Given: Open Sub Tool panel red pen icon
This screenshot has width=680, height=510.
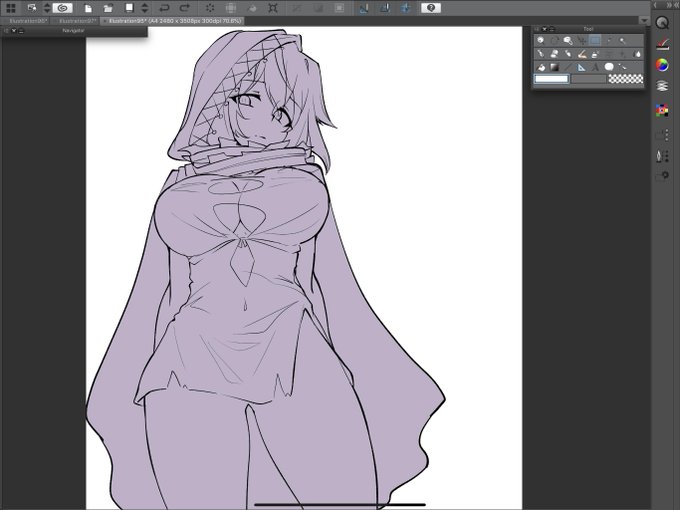Looking at the screenshot, I should point(662,44).
